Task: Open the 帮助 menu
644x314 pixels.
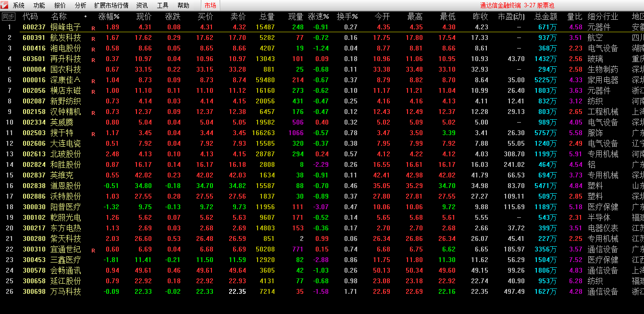Action: click(x=183, y=5)
